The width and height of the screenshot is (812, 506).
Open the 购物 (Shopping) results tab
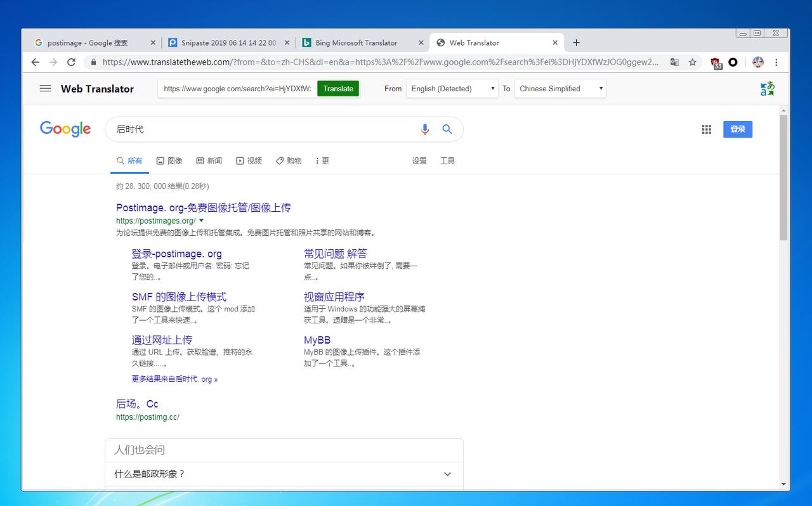[289, 161]
